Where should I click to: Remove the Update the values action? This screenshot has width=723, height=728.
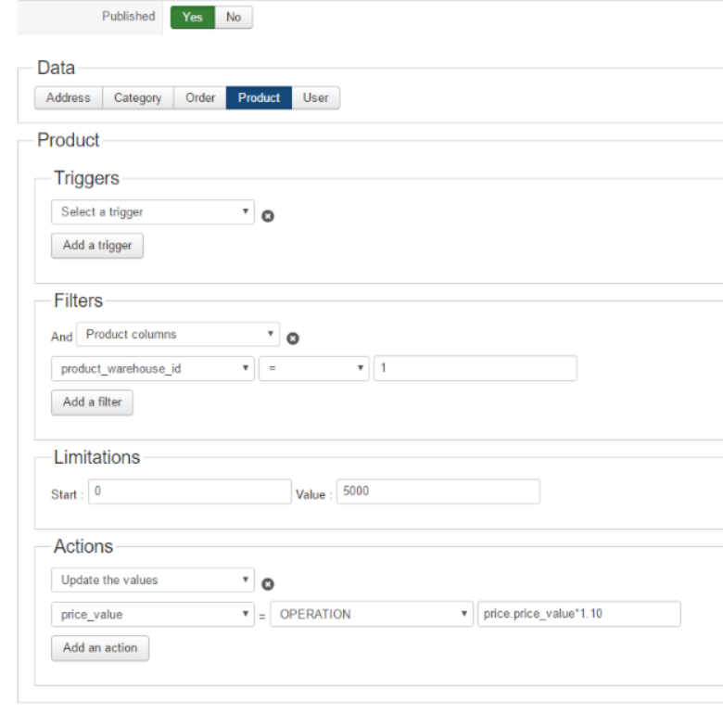[268, 584]
